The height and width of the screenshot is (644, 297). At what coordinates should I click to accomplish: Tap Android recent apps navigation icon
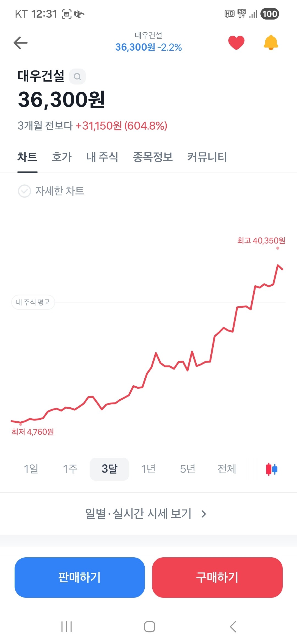tap(67, 627)
